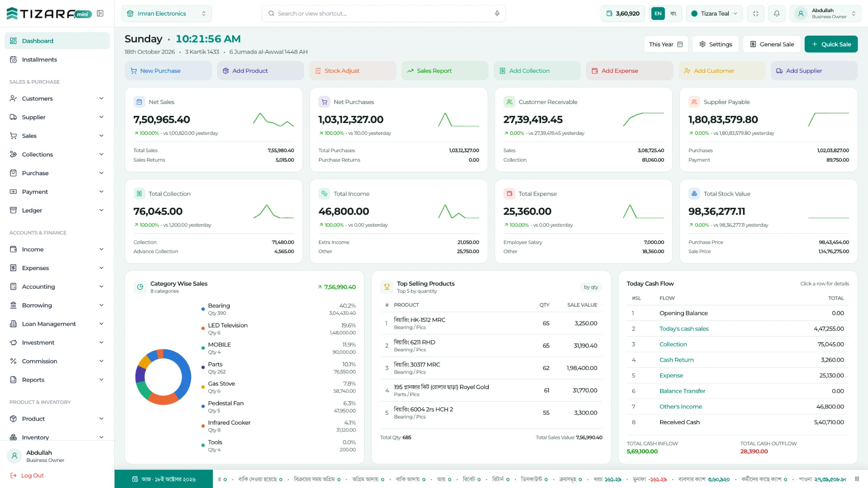Viewport: 868px width, 488px height.
Task: Open the Tizara Teal theme dropdown
Action: coord(714,13)
